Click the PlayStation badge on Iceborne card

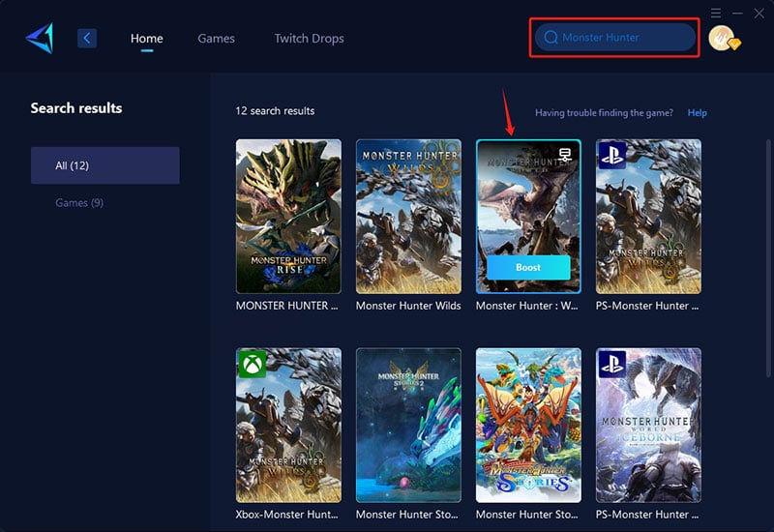coord(612,365)
